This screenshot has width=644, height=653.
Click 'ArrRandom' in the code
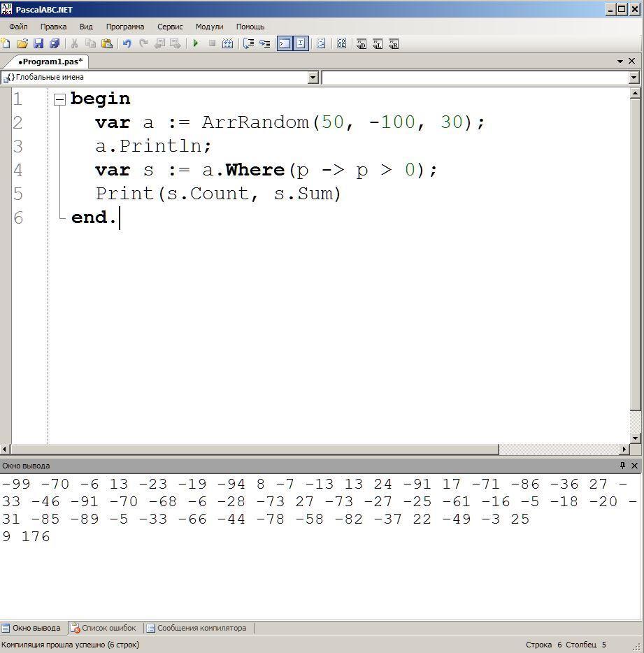pos(255,122)
